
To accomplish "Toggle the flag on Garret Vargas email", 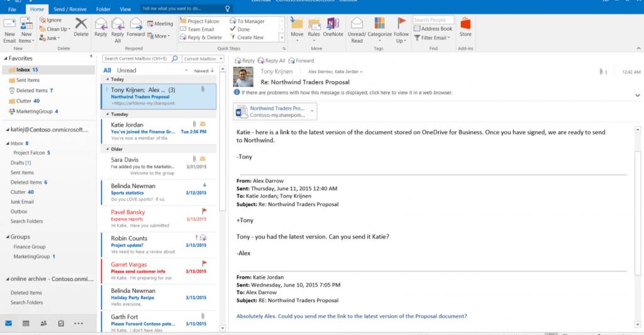I will (x=204, y=263).
